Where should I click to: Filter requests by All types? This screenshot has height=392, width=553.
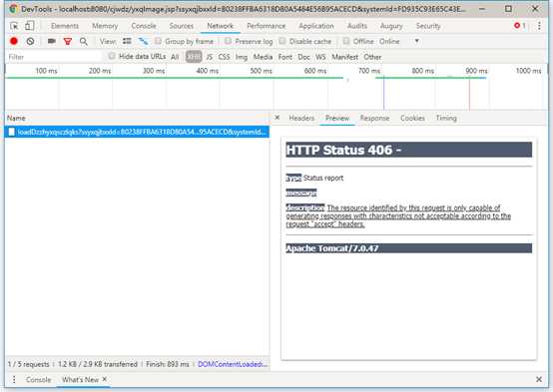175,57
